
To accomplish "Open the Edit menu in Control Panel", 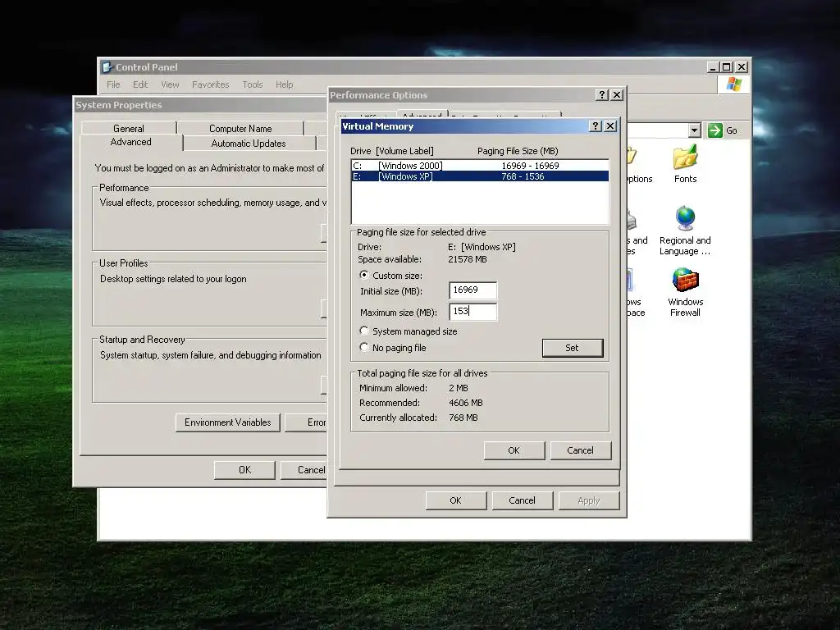I will point(140,84).
